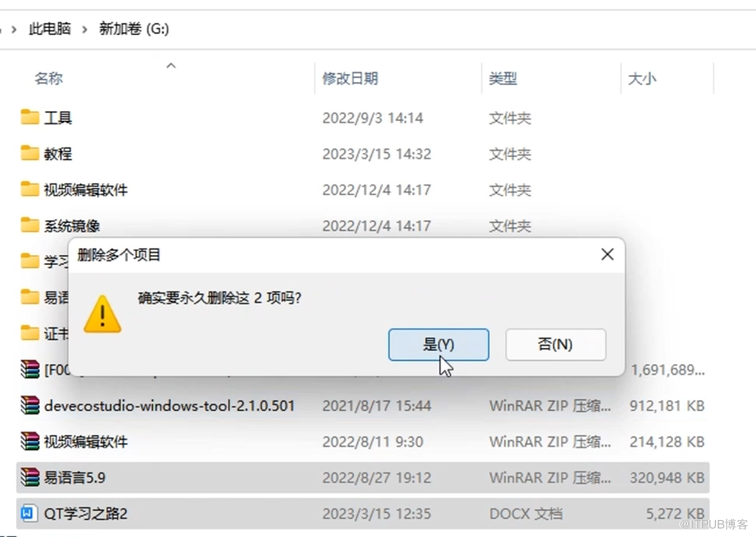The width and height of the screenshot is (756, 537).
Task: Confirm deletion with the 是(Y) button
Action: click(438, 345)
